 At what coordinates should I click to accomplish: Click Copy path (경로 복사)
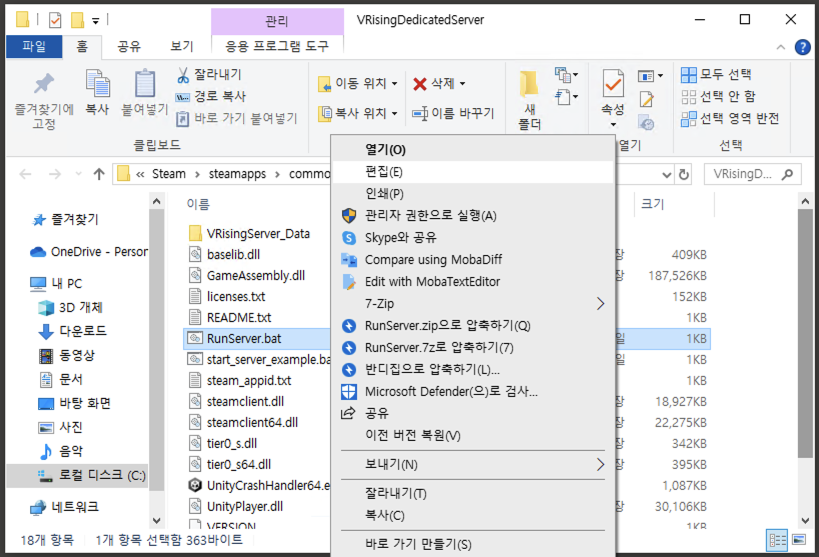coord(210,96)
